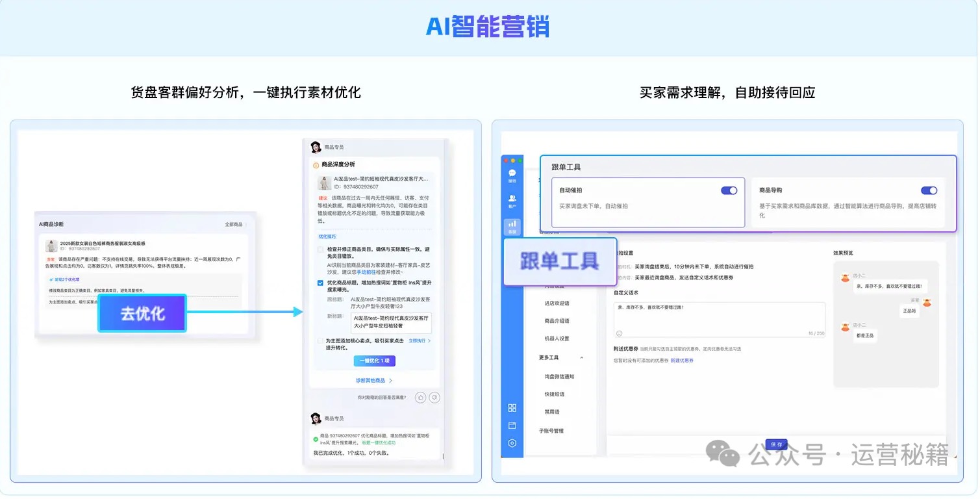Click the 优化技巧 tag
The image size is (980, 499).
tap(327, 237)
